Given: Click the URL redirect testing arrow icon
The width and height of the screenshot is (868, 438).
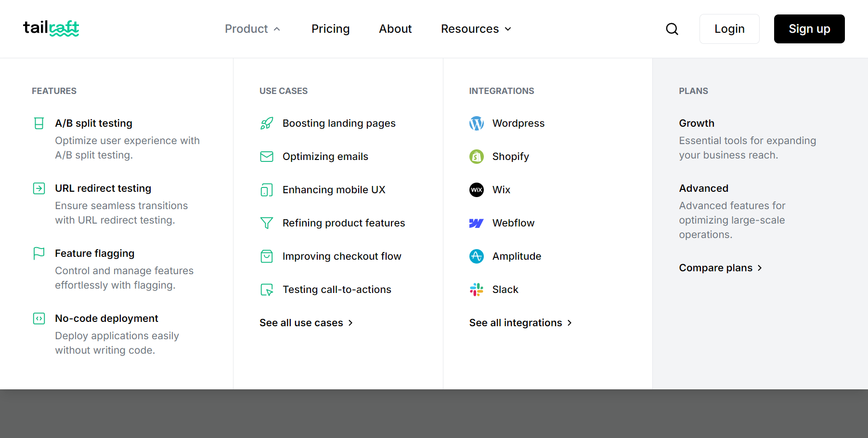Looking at the screenshot, I should tap(39, 188).
